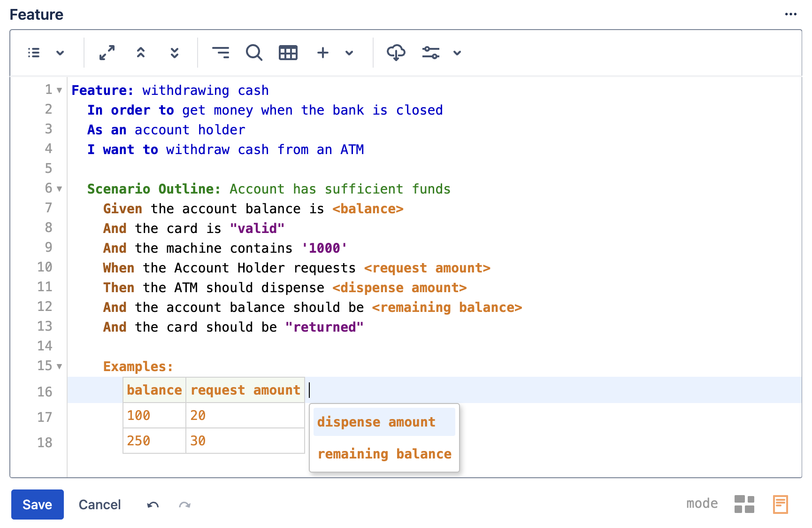Open the outline list icon

(34, 53)
